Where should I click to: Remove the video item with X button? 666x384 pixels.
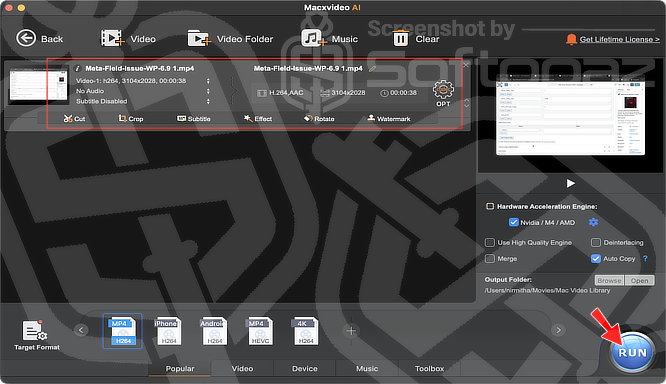coord(466,65)
